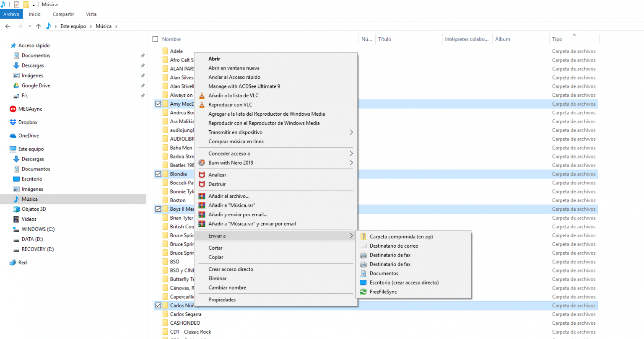Click the Vídeos film icon in sidebar
644x339 pixels.
tap(16, 219)
